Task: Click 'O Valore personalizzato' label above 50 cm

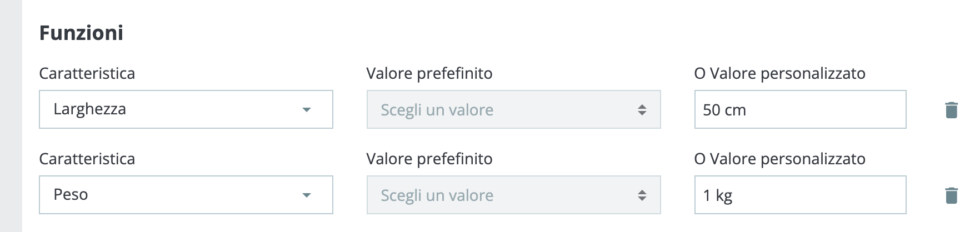Action: point(779,74)
